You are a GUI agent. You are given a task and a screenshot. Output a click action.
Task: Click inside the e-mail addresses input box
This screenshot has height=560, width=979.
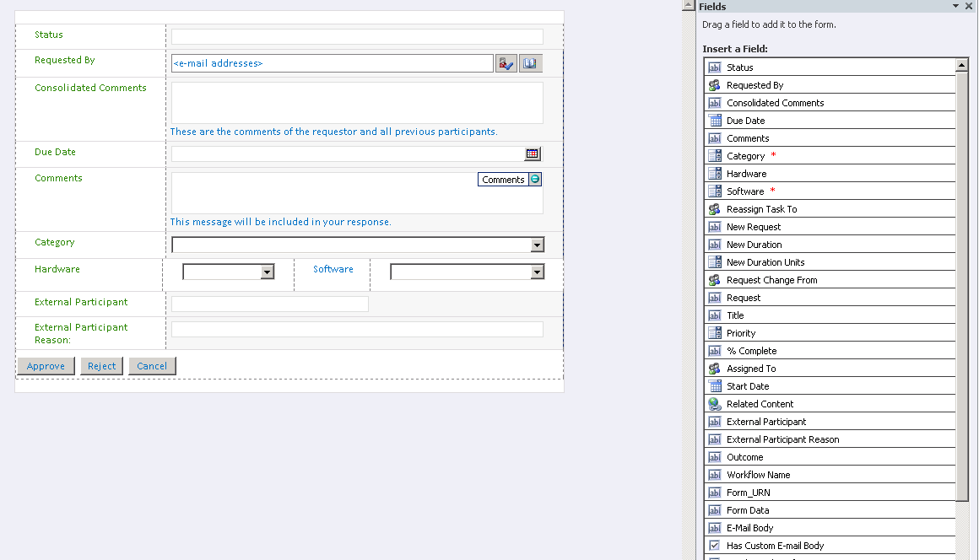point(329,62)
